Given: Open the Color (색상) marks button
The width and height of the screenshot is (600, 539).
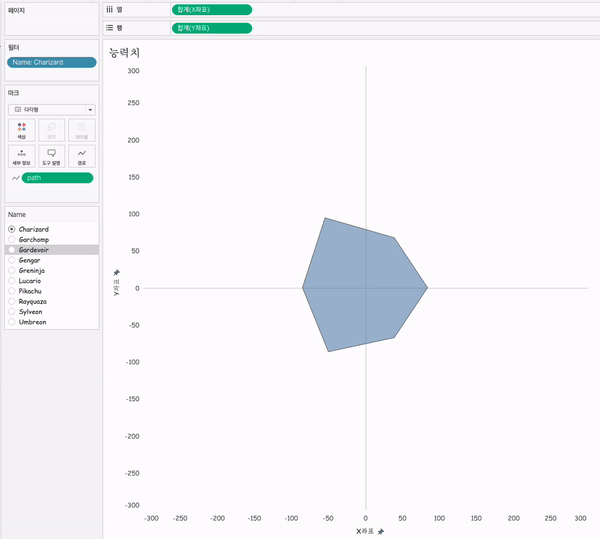Looking at the screenshot, I should click(22, 130).
